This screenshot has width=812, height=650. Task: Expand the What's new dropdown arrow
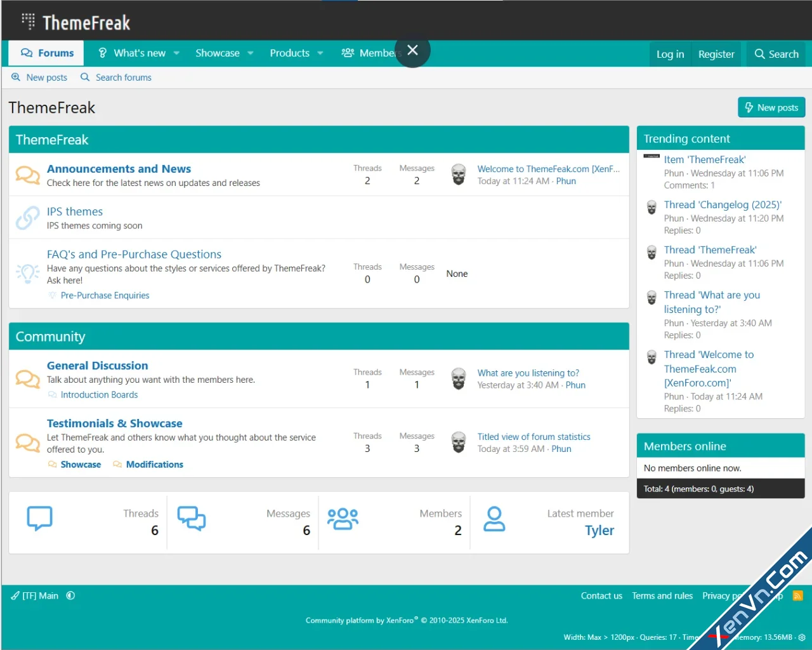tap(176, 53)
